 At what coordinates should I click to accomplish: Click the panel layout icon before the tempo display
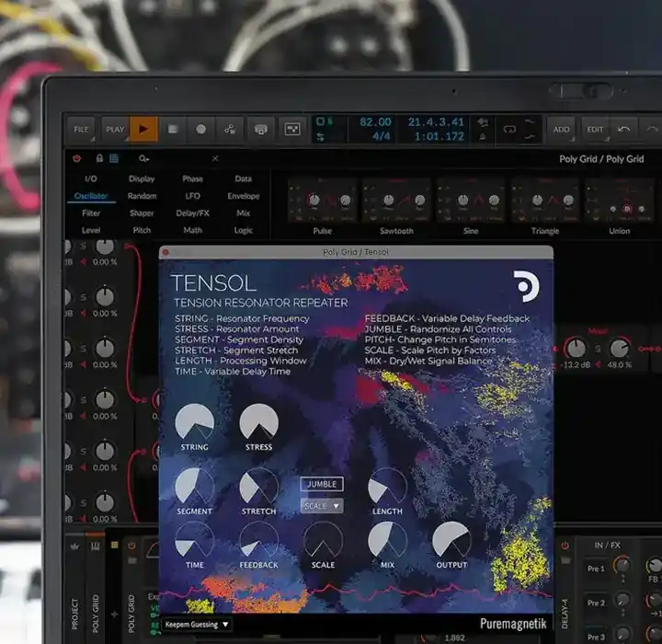(292, 129)
